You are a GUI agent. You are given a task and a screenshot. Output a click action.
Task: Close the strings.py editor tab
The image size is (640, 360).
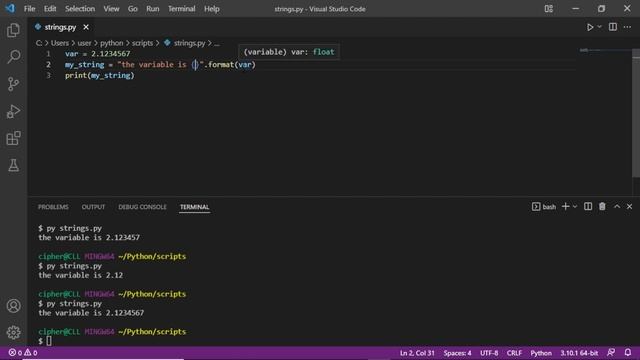pyautogui.click(x=86, y=27)
